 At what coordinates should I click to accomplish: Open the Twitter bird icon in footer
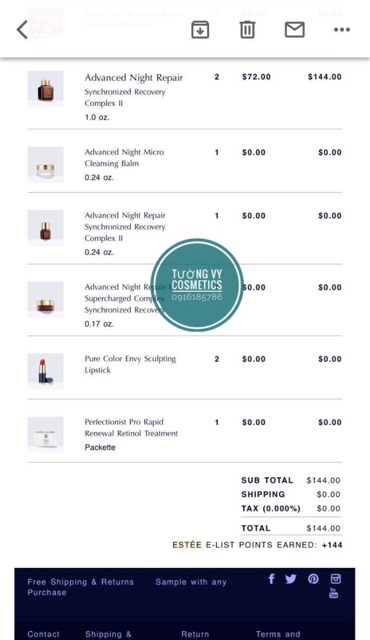(x=290, y=579)
